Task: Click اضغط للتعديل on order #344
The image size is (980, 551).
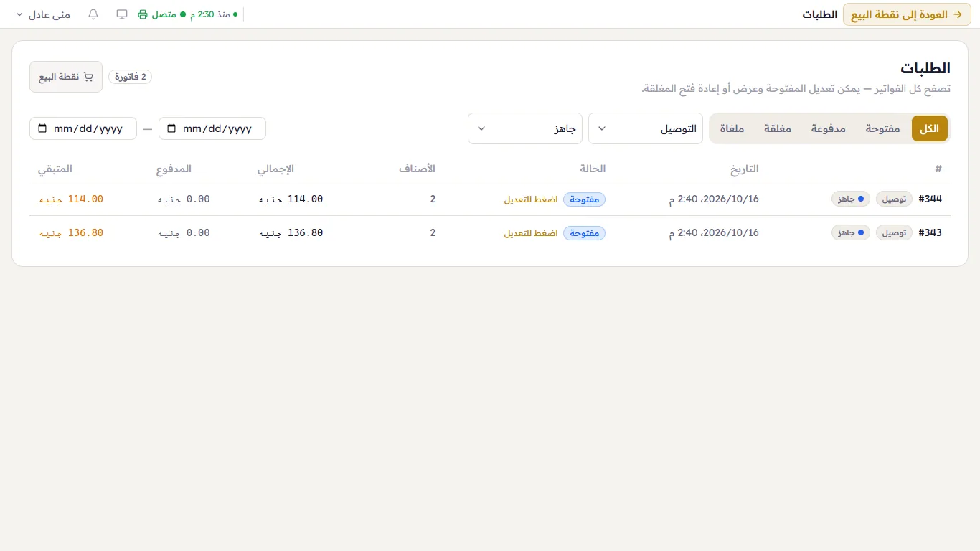Action: (x=531, y=199)
